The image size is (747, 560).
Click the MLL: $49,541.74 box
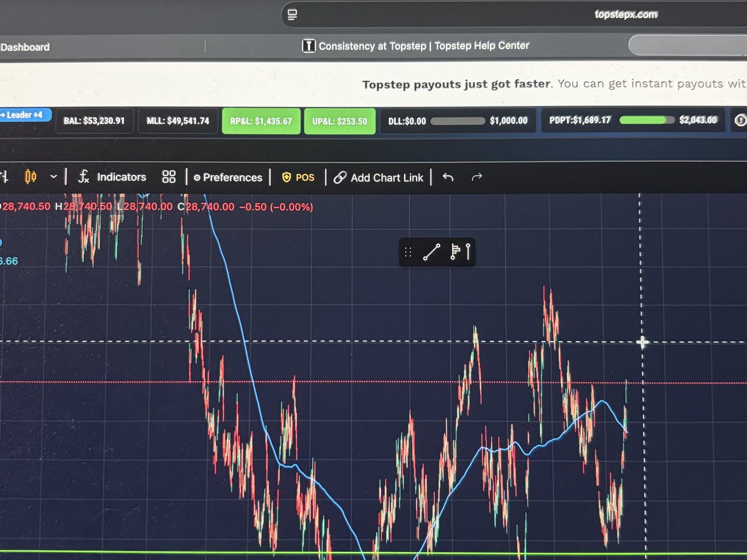[177, 121]
